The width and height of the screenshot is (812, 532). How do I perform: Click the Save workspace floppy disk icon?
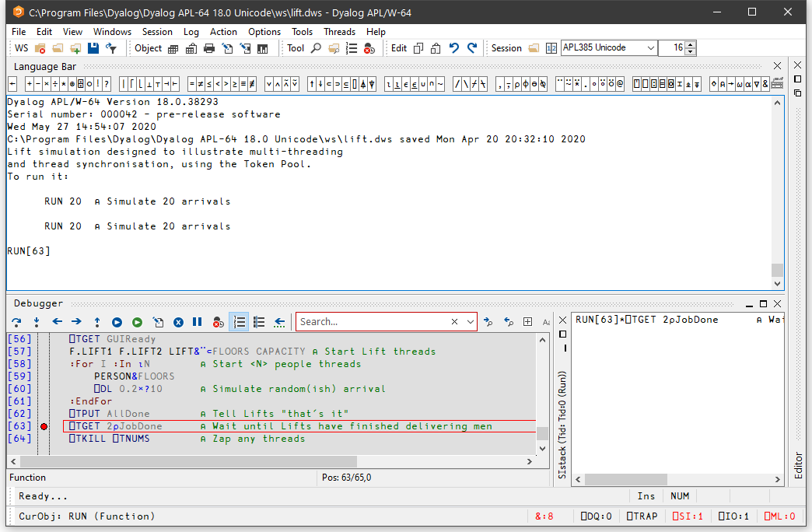[x=93, y=48]
